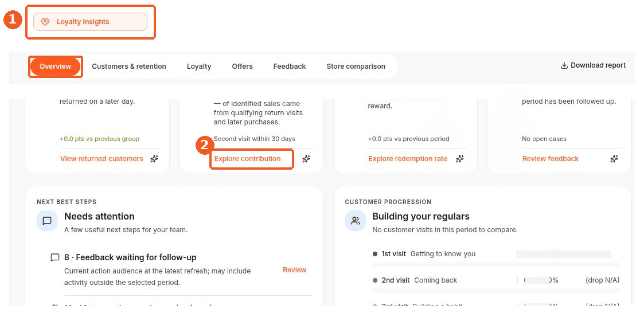The height and width of the screenshot is (317, 644).
Task: Click '2nd visit Coming back' row
Action: tap(496, 280)
